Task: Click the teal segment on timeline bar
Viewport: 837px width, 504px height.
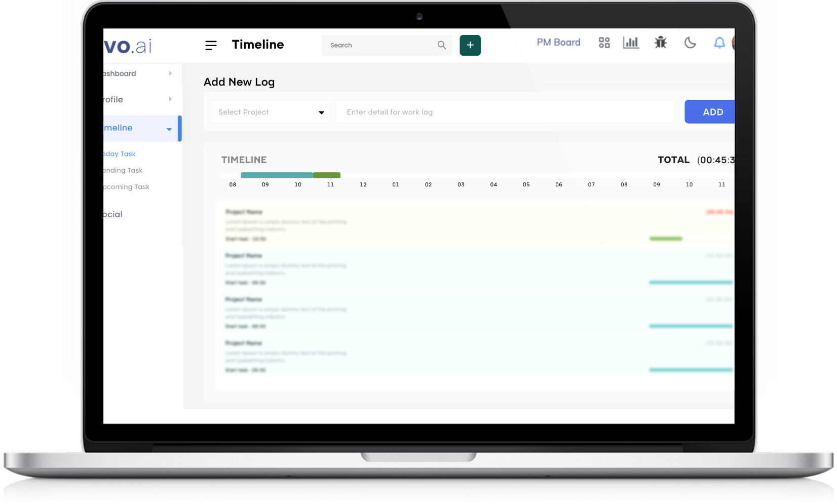Action: tap(276, 175)
